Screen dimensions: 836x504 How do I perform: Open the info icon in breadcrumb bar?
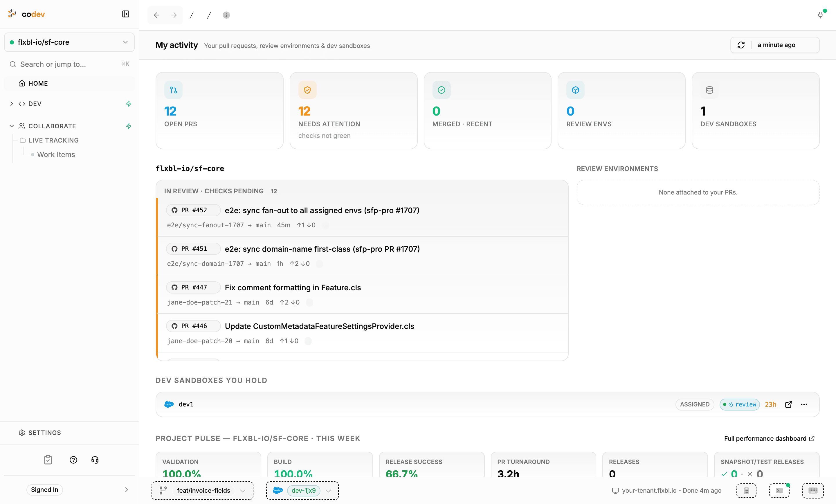226,15
